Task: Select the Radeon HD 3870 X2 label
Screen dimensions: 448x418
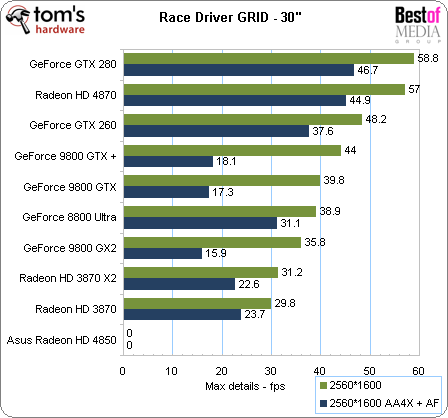Action: (68, 278)
